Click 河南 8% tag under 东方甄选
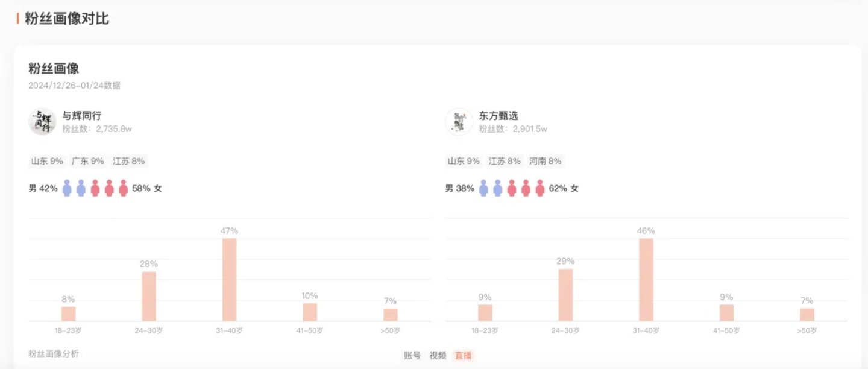 point(545,161)
